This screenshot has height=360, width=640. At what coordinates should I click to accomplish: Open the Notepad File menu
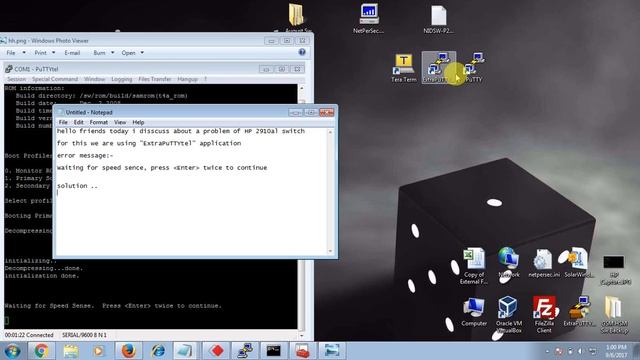point(63,122)
